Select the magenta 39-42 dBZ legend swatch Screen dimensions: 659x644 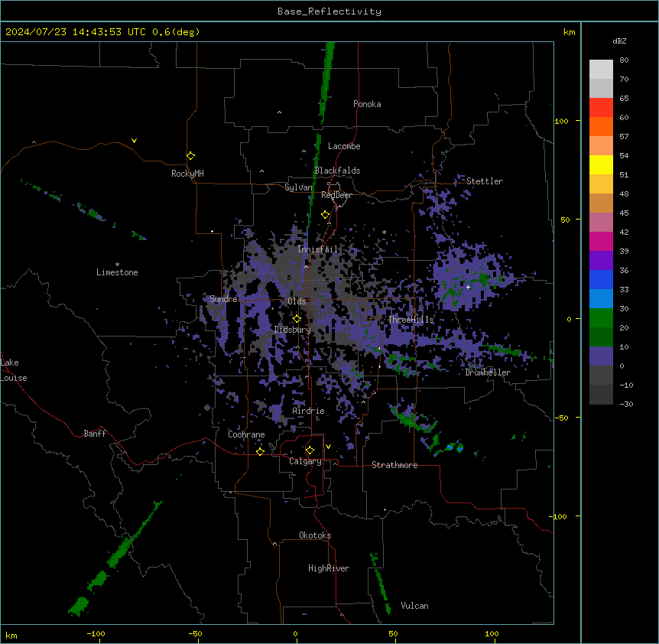click(601, 241)
